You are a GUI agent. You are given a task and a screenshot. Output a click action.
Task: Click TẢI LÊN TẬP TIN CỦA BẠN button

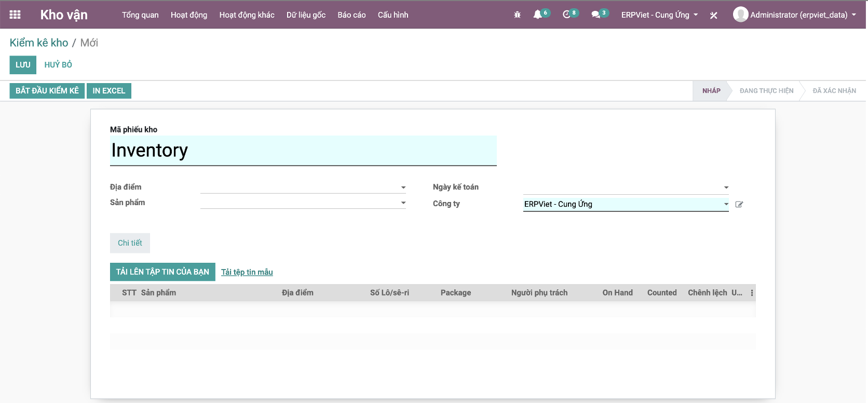(x=162, y=272)
